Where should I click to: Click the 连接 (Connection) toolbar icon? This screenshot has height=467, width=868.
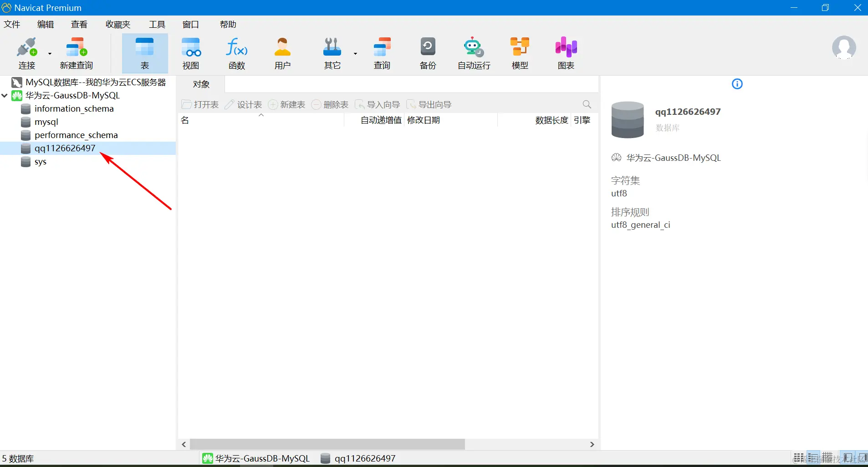tap(26, 53)
